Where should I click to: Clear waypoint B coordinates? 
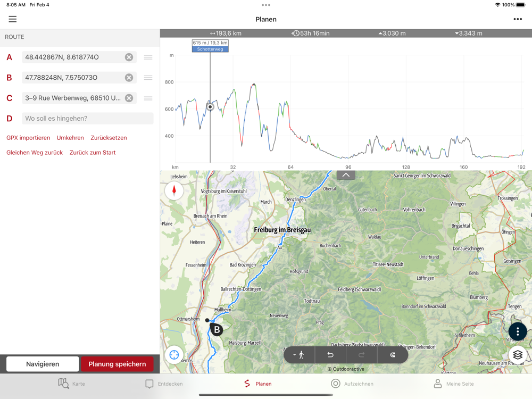tap(129, 77)
